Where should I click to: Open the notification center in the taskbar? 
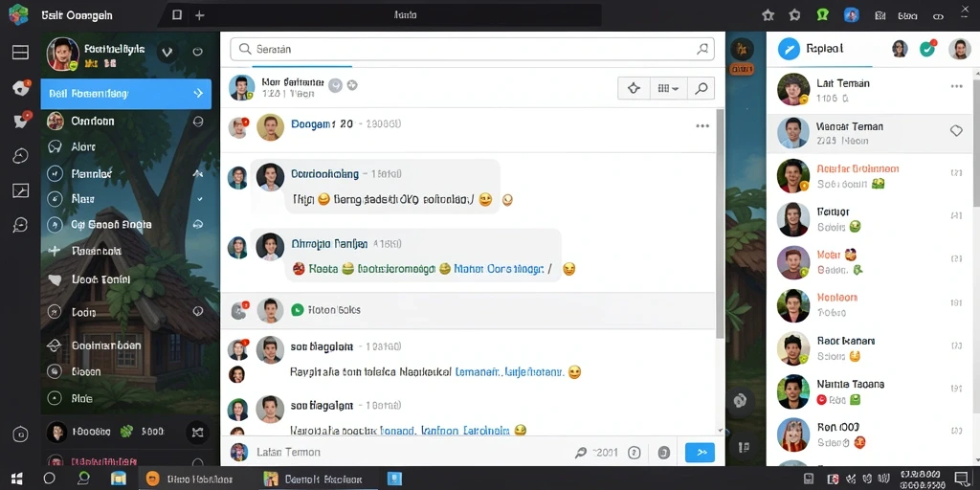961,479
